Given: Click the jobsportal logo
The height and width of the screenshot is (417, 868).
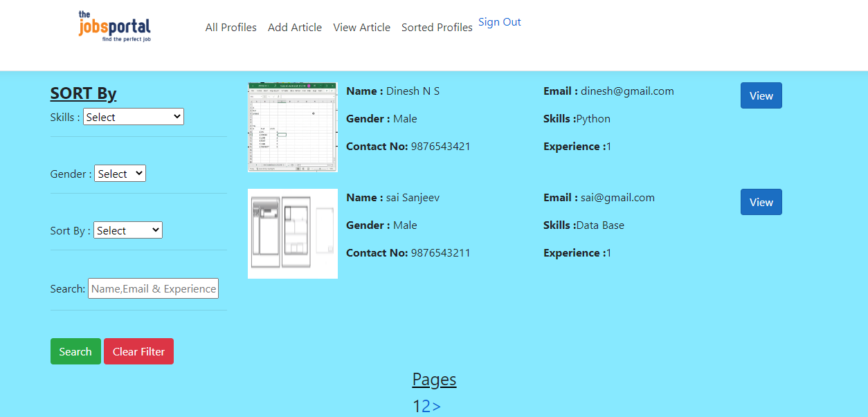Looking at the screenshot, I should (x=114, y=26).
